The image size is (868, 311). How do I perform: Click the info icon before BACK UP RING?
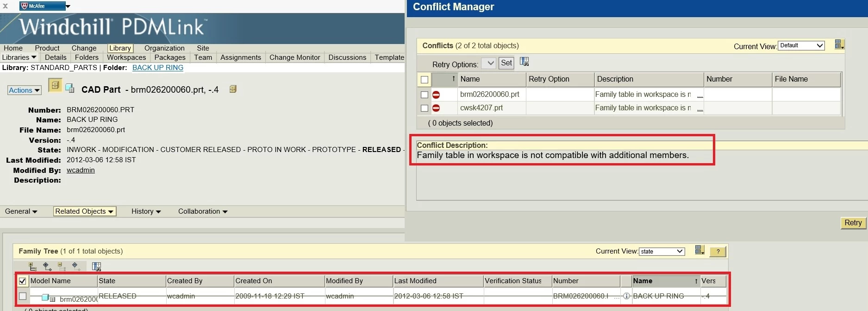pos(626,296)
